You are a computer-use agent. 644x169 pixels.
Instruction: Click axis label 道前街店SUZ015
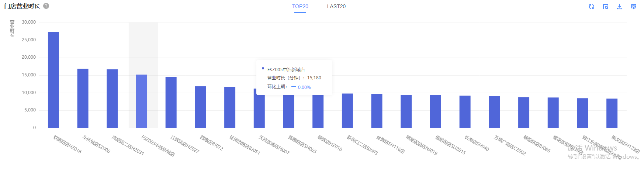click(x=450, y=145)
